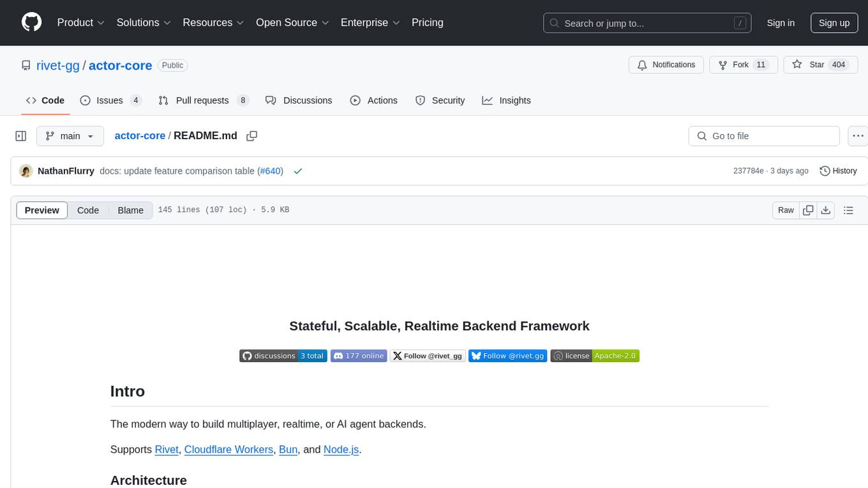Focus the Search or jump to field
868x488 pixels.
point(648,23)
